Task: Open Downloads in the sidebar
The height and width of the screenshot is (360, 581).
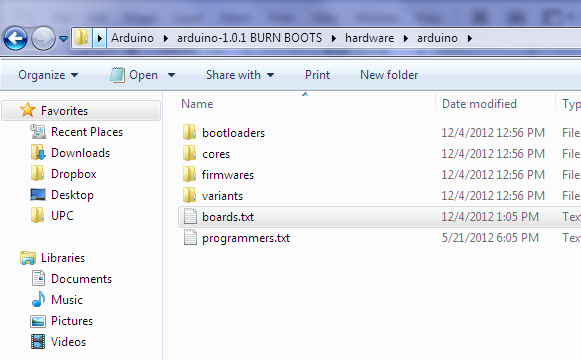Action: coord(80,153)
